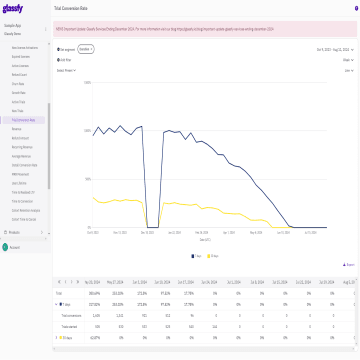Open the Line chart type dropdown
360x360 pixels.
(x=349, y=71)
